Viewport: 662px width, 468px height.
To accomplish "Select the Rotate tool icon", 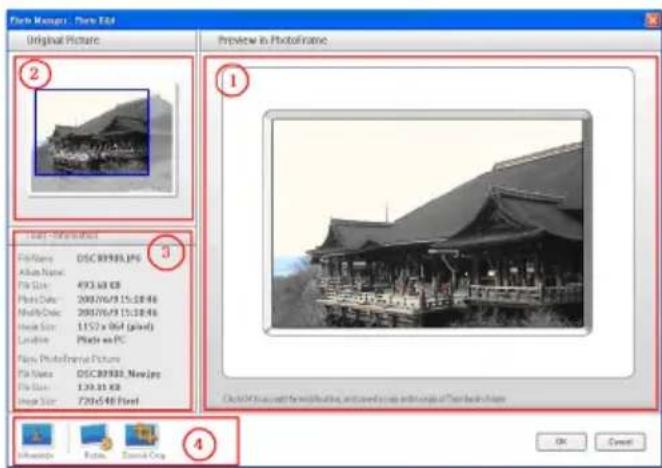I will (x=95, y=438).
